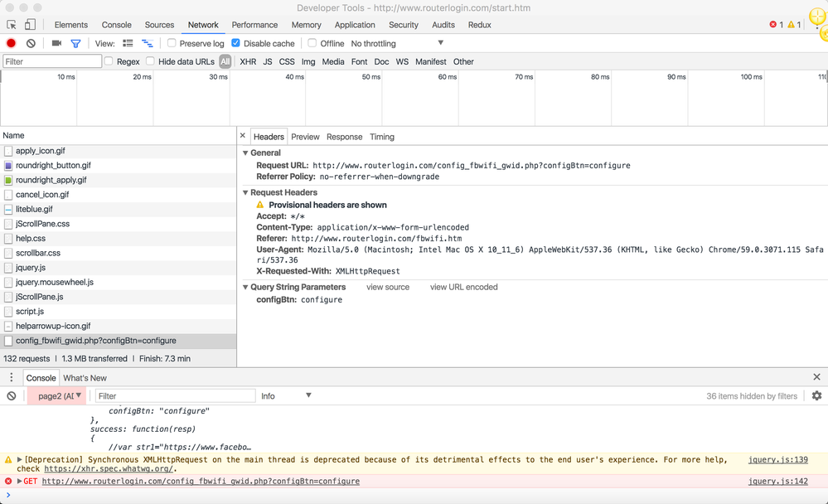Image resolution: width=828 pixels, height=504 pixels.
Task: Check the Hide data URLs option
Action: (x=150, y=61)
